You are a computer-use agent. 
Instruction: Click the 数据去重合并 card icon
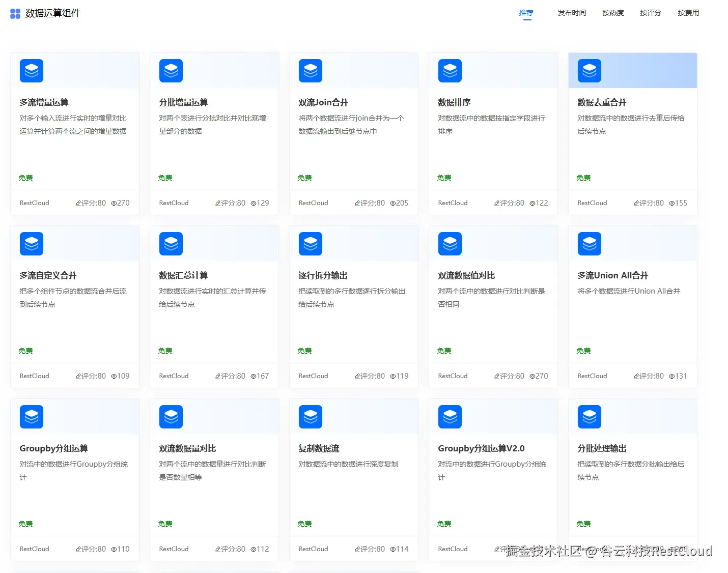point(589,71)
